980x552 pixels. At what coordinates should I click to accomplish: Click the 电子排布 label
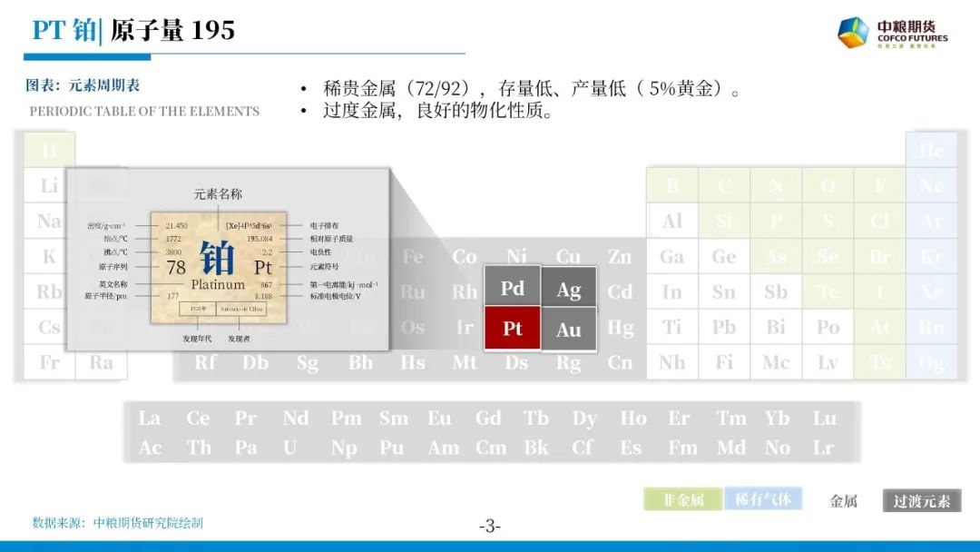click(324, 225)
